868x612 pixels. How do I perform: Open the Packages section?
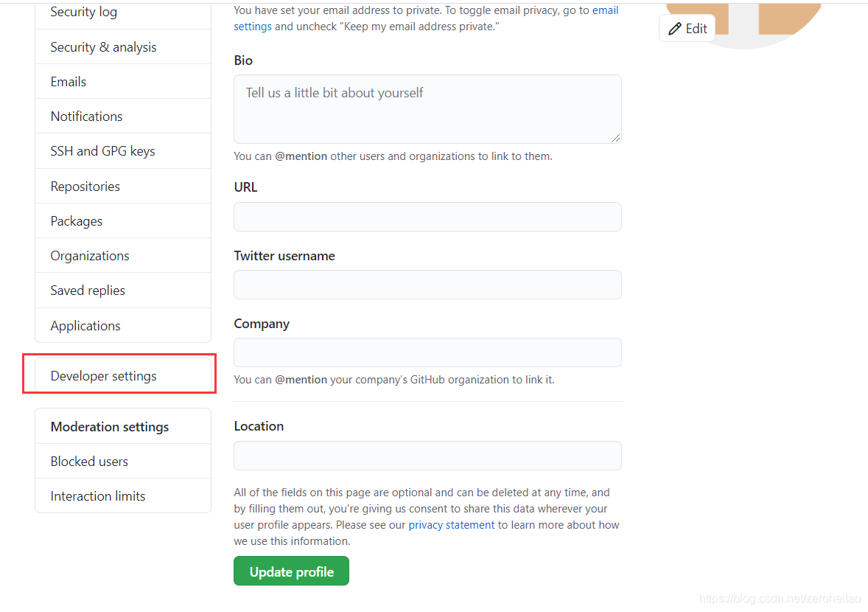76,220
